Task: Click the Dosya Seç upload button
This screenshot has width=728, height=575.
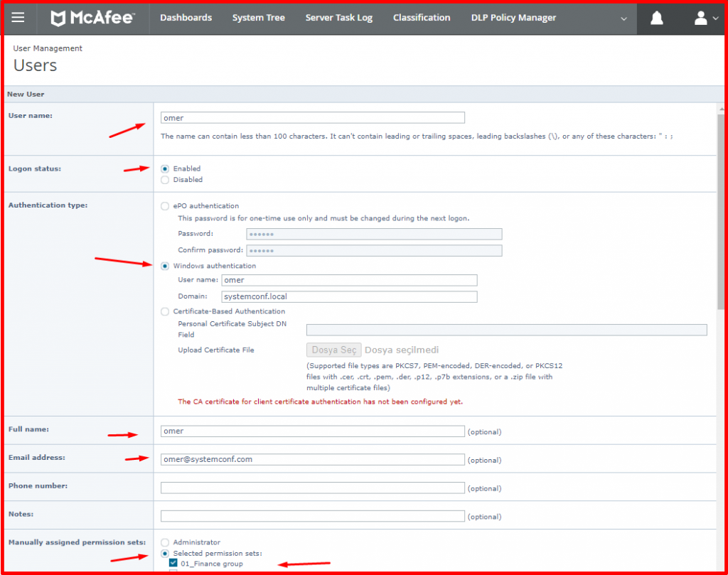Action: pyautogui.click(x=333, y=350)
